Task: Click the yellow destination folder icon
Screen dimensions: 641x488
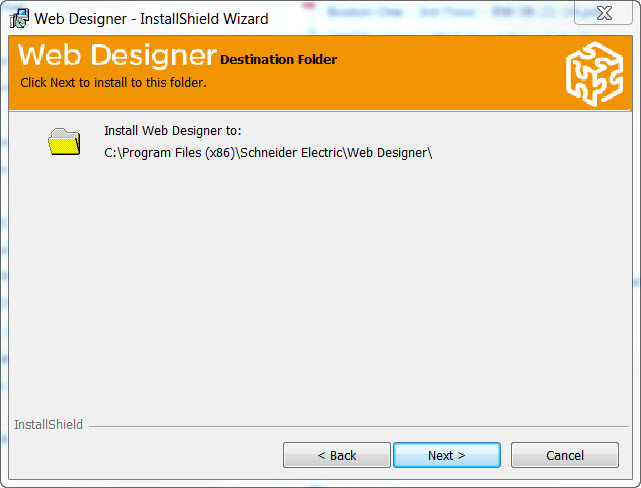Action: point(64,142)
